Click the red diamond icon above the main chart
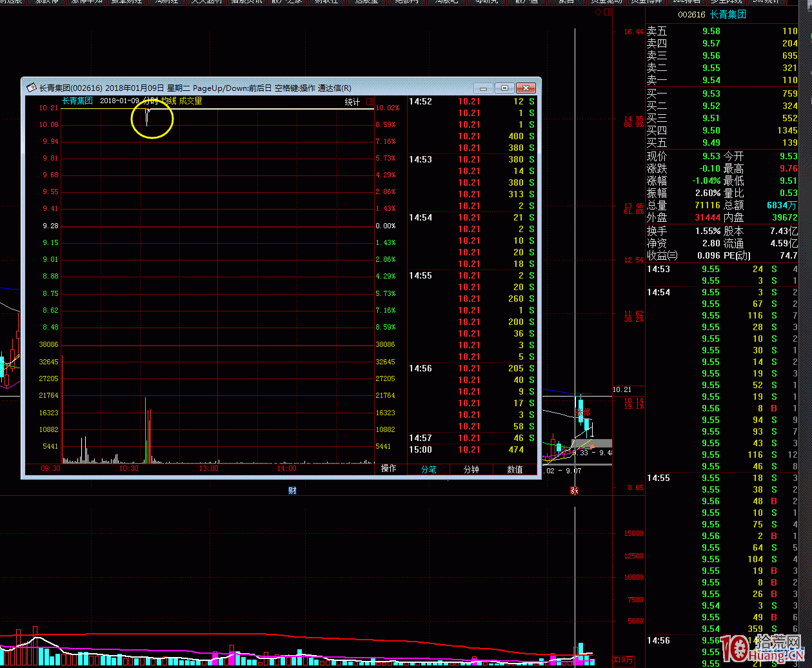The height and width of the screenshot is (668, 812). pyautogui.click(x=598, y=12)
